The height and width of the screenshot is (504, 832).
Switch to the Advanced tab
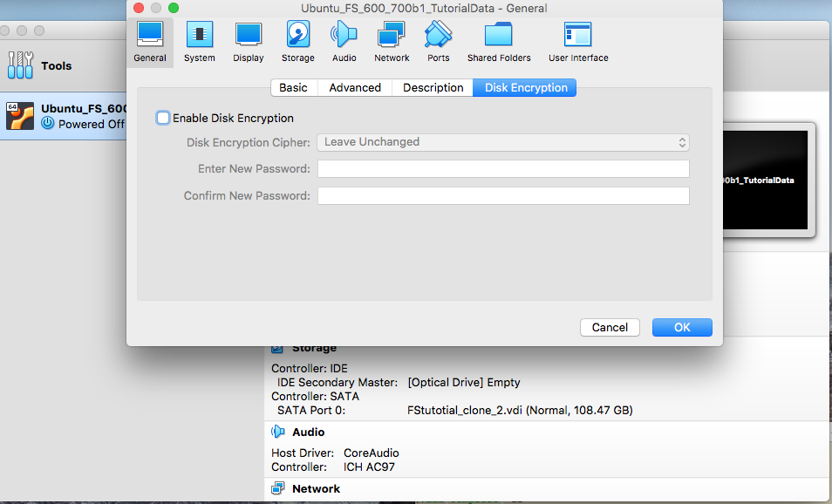[355, 87]
